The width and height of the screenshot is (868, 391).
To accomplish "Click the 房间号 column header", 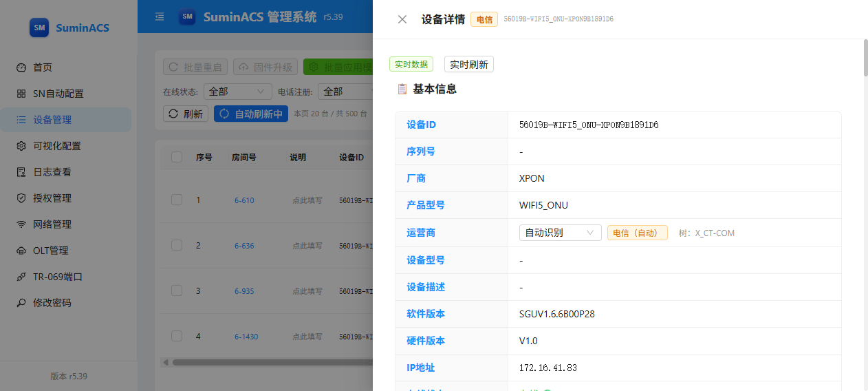I will (x=244, y=157).
